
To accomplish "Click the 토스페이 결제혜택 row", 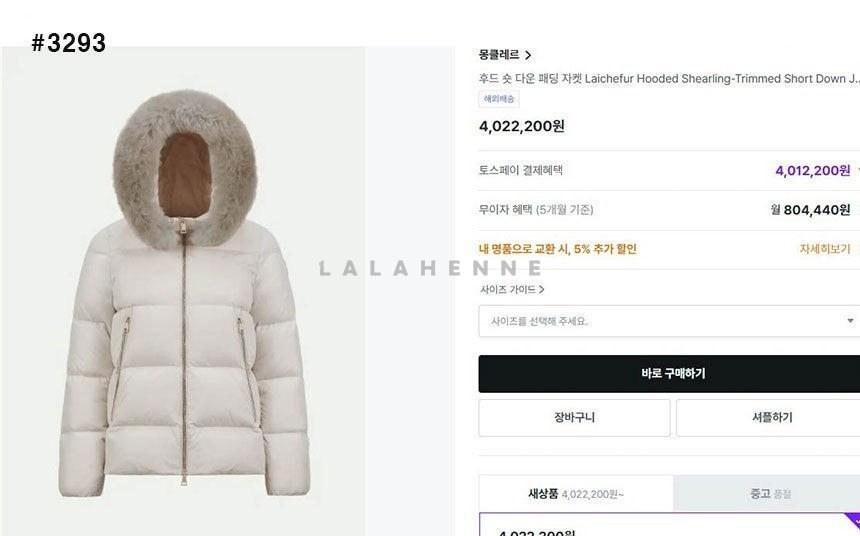I will pos(669,171).
